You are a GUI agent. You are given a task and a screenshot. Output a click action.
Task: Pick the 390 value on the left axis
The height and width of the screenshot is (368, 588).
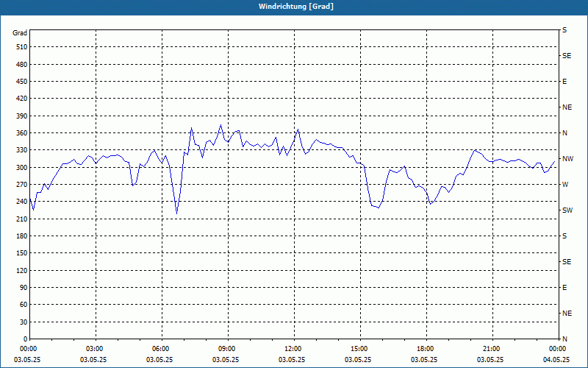point(22,116)
